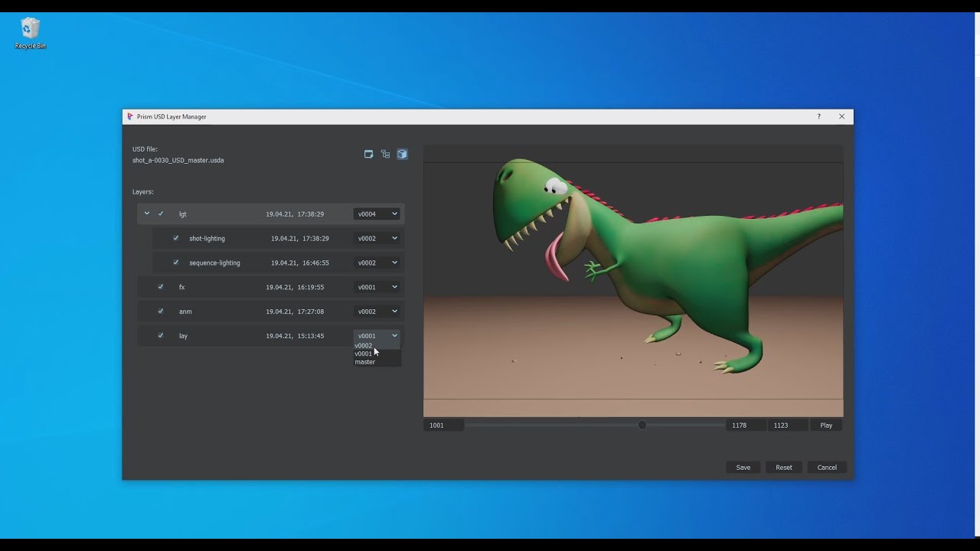The image size is (980, 551).
Task: Click the anm timestamp 17:27:08
Action: tap(295, 311)
